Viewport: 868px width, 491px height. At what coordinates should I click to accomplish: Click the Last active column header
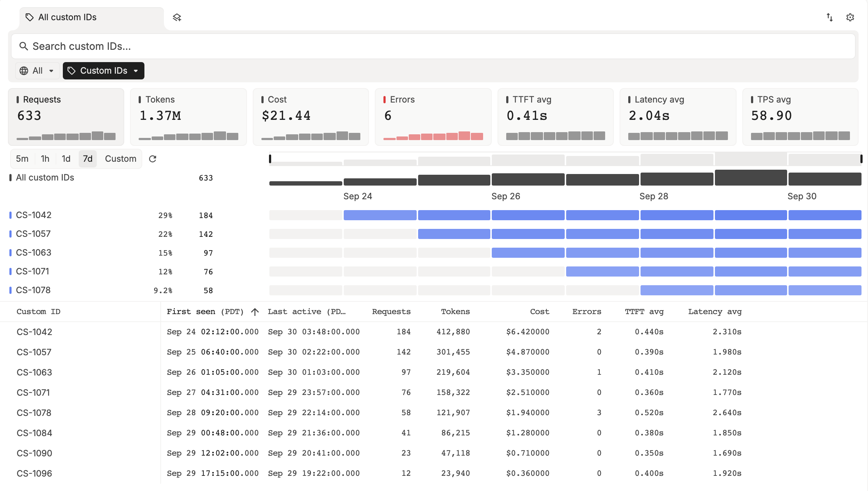click(x=307, y=312)
